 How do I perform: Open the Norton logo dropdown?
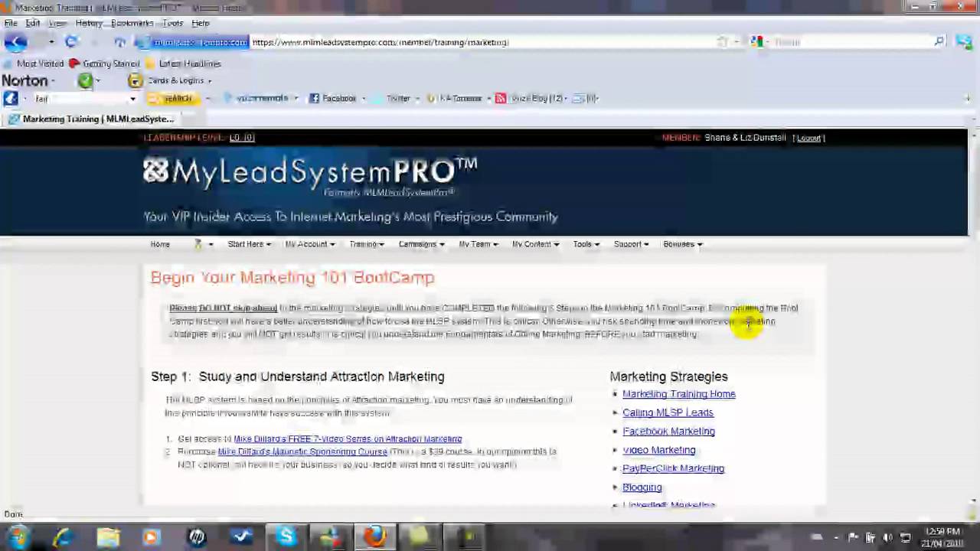click(x=29, y=80)
